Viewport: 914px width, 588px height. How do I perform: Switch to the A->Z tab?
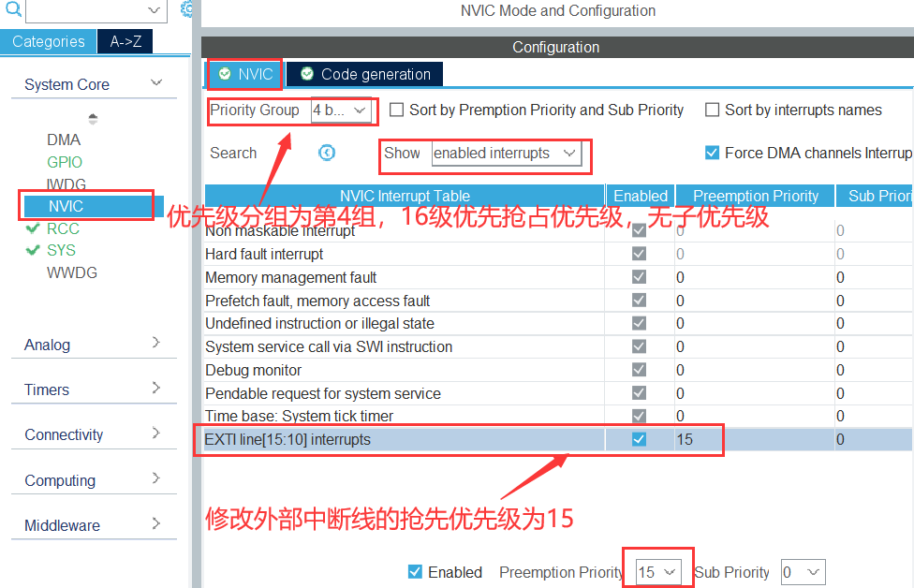(x=125, y=41)
